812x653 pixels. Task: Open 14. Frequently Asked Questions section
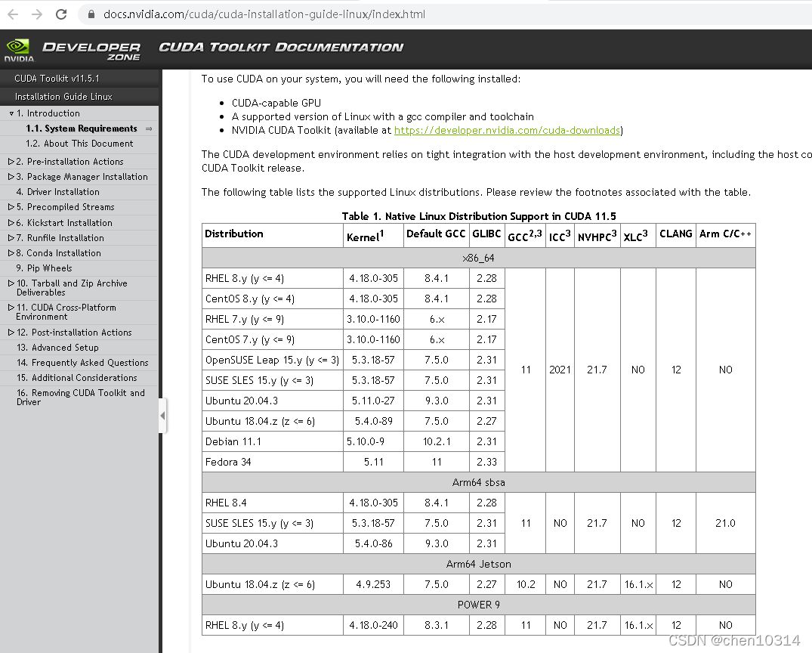click(x=82, y=362)
